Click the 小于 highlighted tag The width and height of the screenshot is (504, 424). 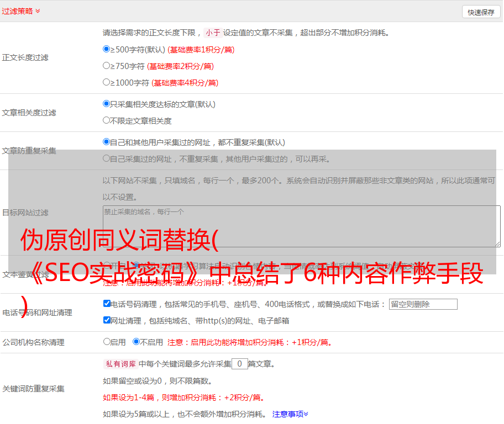click(x=213, y=33)
